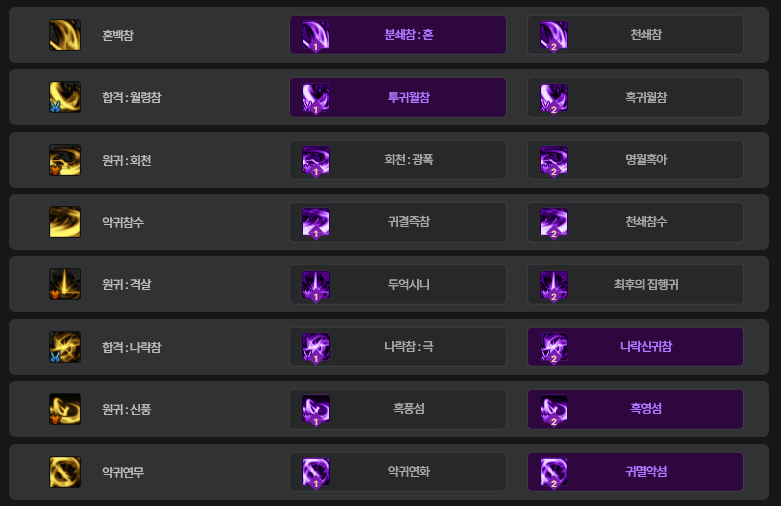Pick the 명월흑아 option
The height and width of the screenshot is (506, 781).
[635, 160]
